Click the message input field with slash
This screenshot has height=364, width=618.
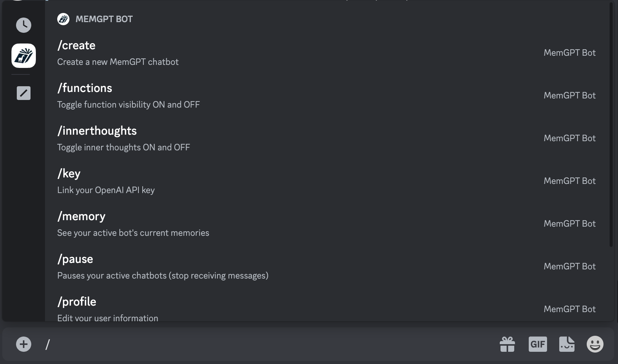pos(267,344)
